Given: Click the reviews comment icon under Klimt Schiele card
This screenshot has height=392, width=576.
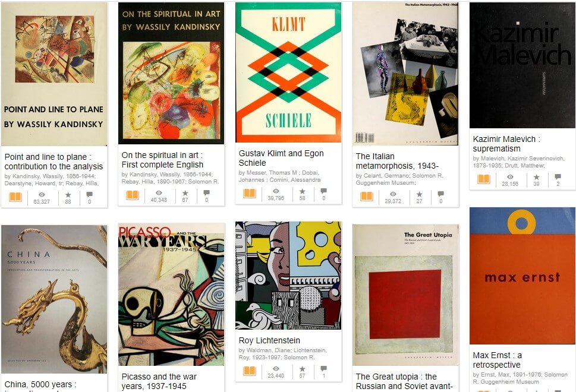Looking at the screenshot, I should 323,191.
